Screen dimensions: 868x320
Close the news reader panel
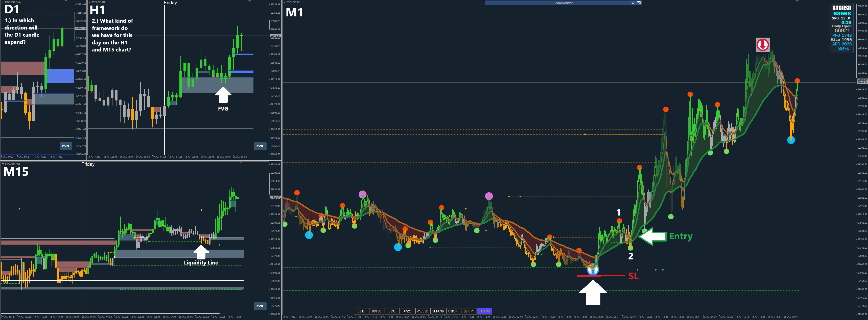[x=639, y=3]
